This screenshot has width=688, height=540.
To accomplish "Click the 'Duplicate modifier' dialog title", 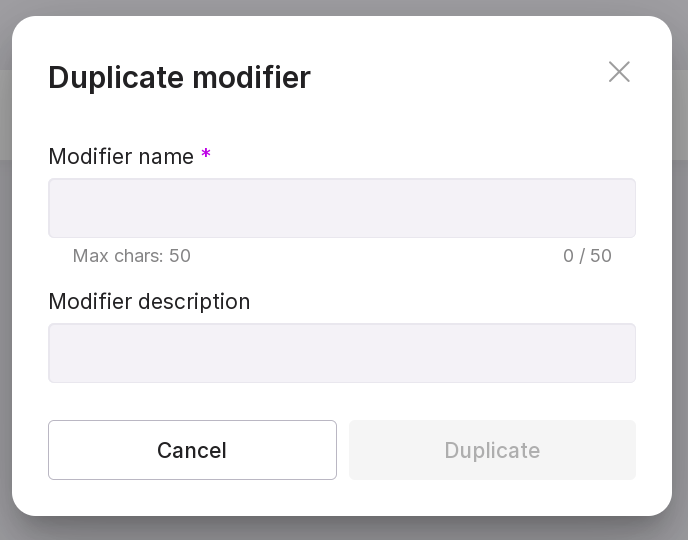I will [179, 77].
